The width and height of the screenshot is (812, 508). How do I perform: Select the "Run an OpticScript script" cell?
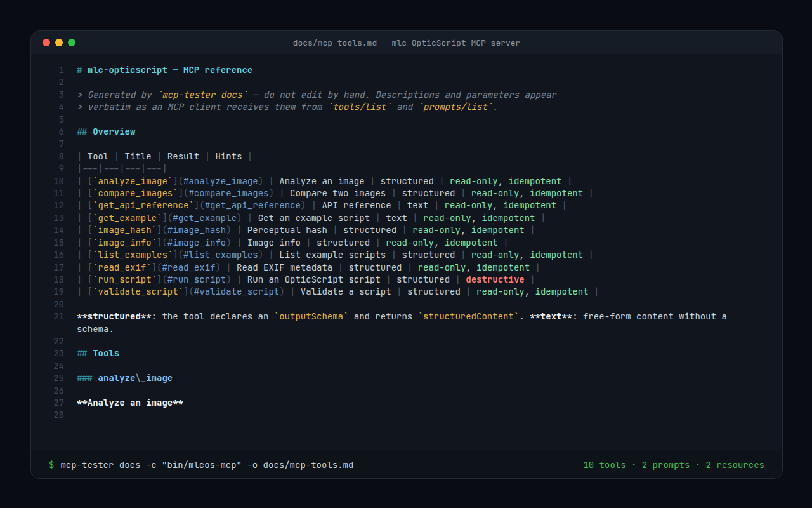(x=314, y=279)
